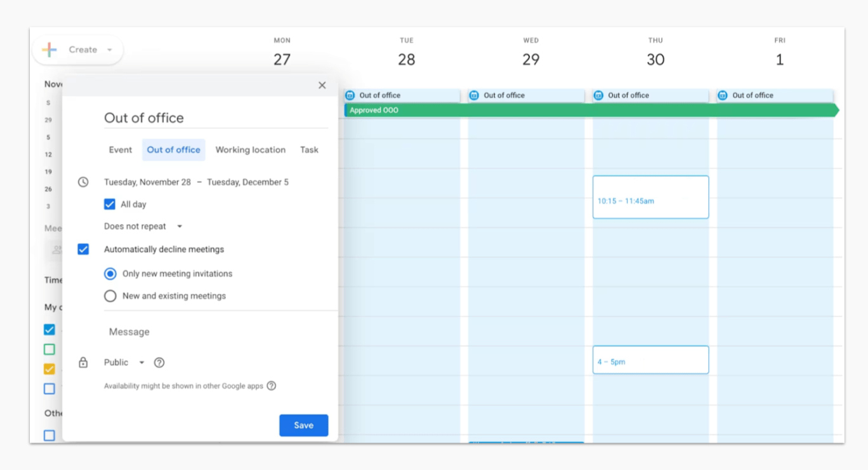Open the Public visibility dropdown
The image size is (868, 470).
124,363
